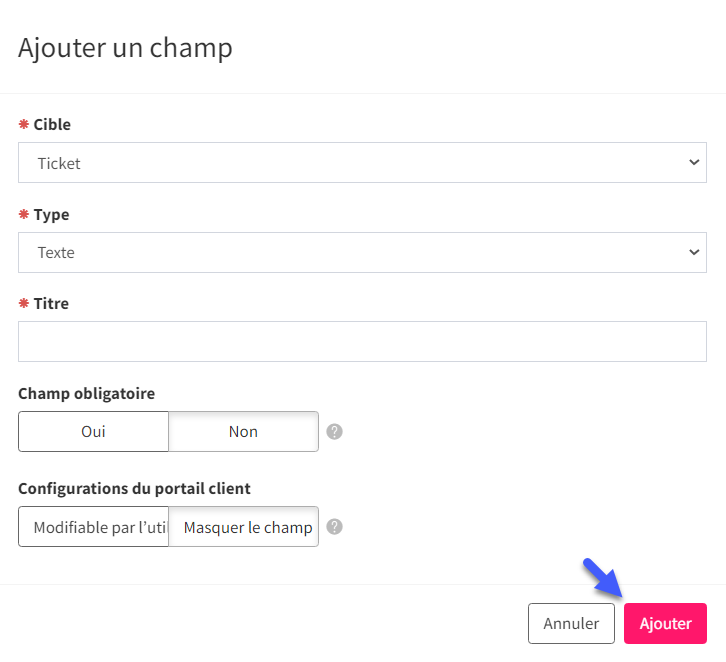Choose the Masquer le champ option

pos(244,527)
